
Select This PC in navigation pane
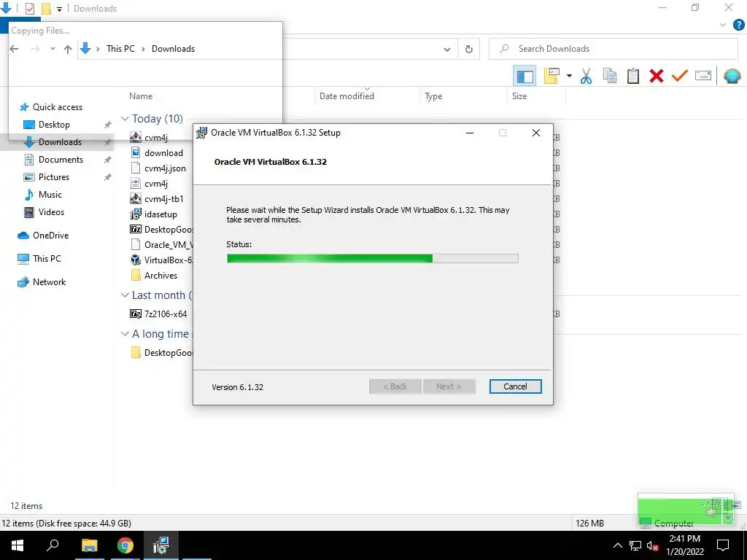47,259
